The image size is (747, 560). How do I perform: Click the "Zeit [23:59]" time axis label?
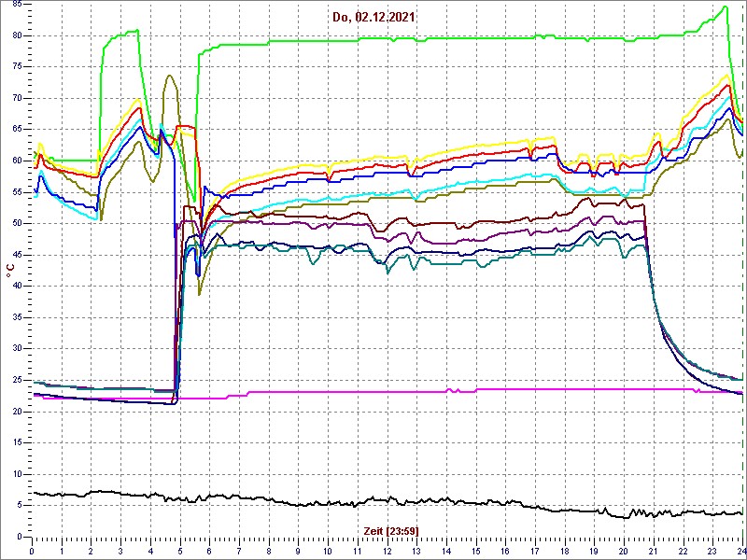pos(391,530)
